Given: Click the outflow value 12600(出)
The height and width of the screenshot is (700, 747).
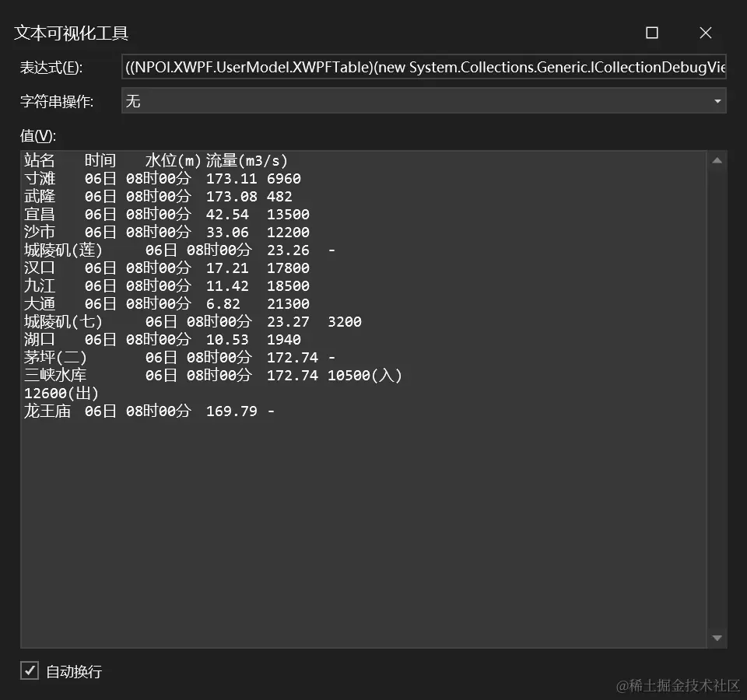Looking at the screenshot, I should (x=61, y=394).
